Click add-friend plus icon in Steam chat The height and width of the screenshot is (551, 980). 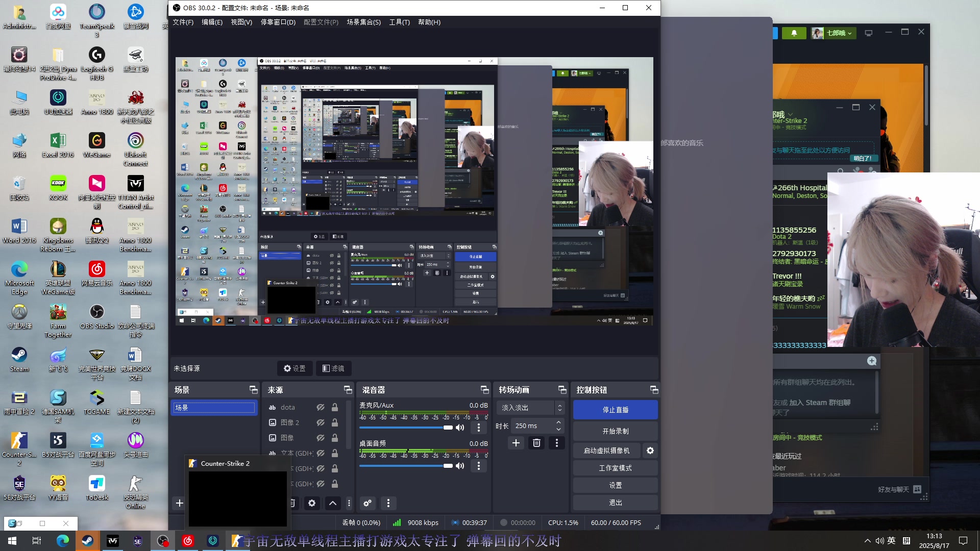(872, 361)
